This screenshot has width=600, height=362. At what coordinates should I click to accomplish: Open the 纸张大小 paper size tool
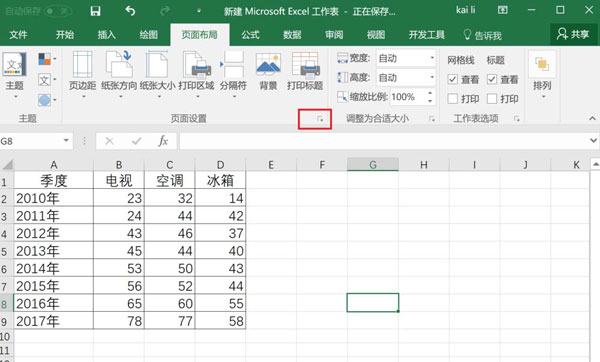pos(157,73)
